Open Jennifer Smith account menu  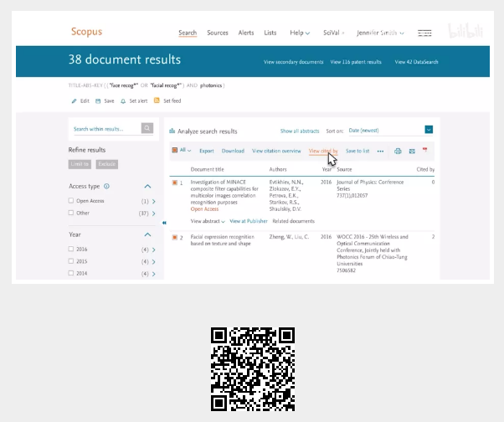(x=380, y=33)
